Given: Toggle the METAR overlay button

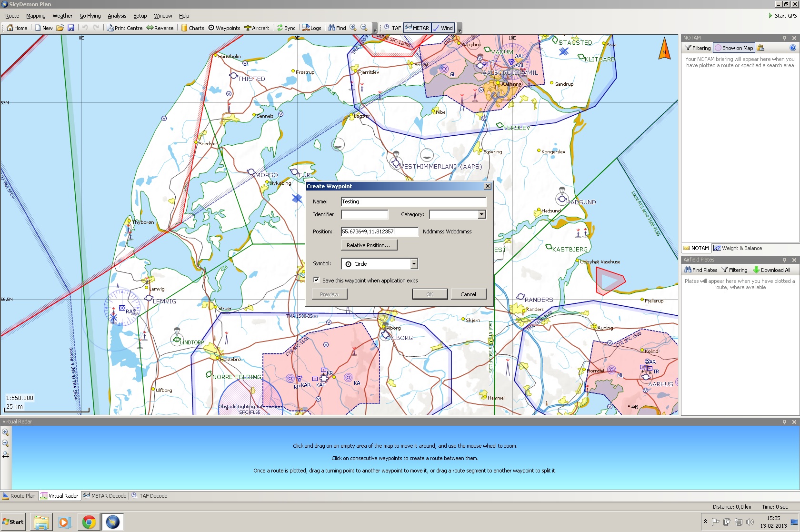Looking at the screenshot, I should 417,28.
